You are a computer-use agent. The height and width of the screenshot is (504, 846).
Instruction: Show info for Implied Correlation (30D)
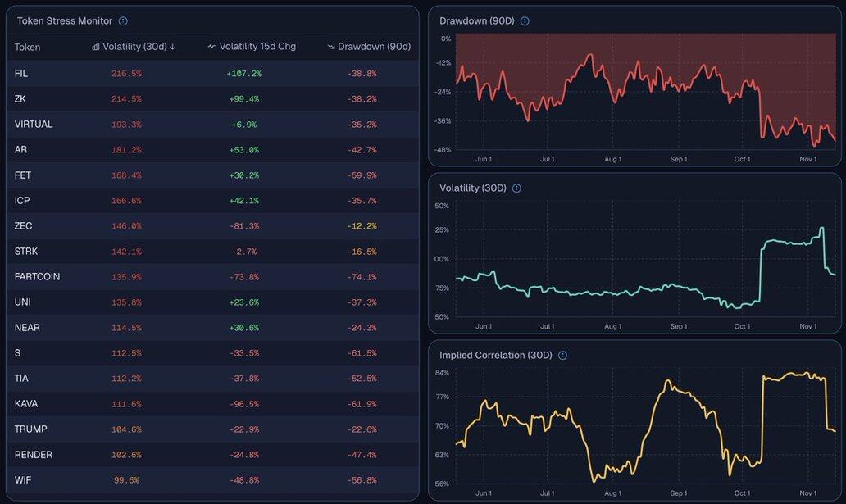pos(562,356)
